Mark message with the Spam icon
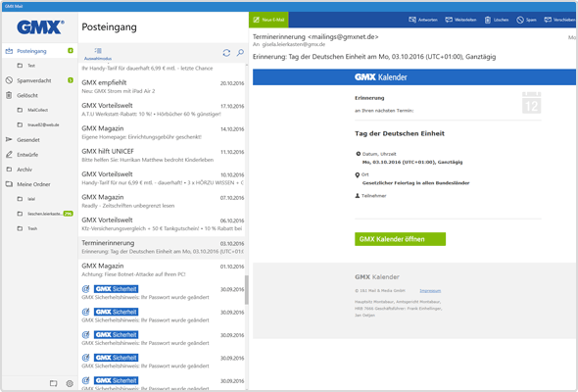Viewport: 578px width, 392px height. coord(520,20)
